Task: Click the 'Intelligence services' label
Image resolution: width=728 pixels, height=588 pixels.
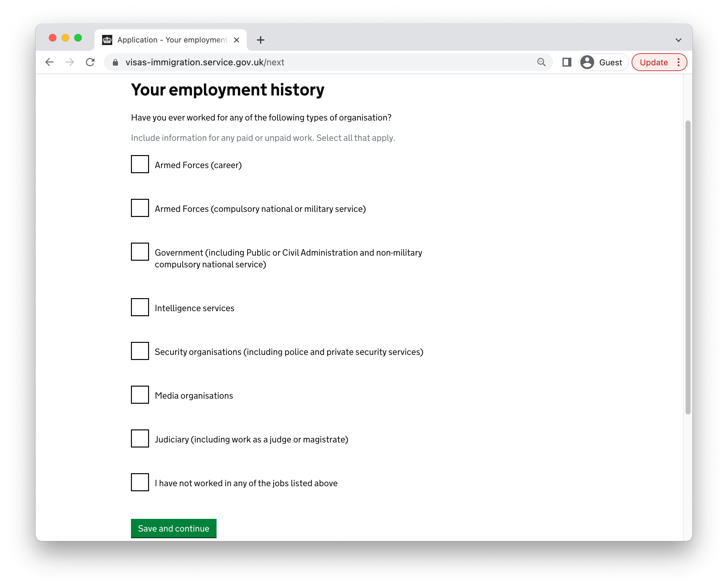Action: point(194,308)
